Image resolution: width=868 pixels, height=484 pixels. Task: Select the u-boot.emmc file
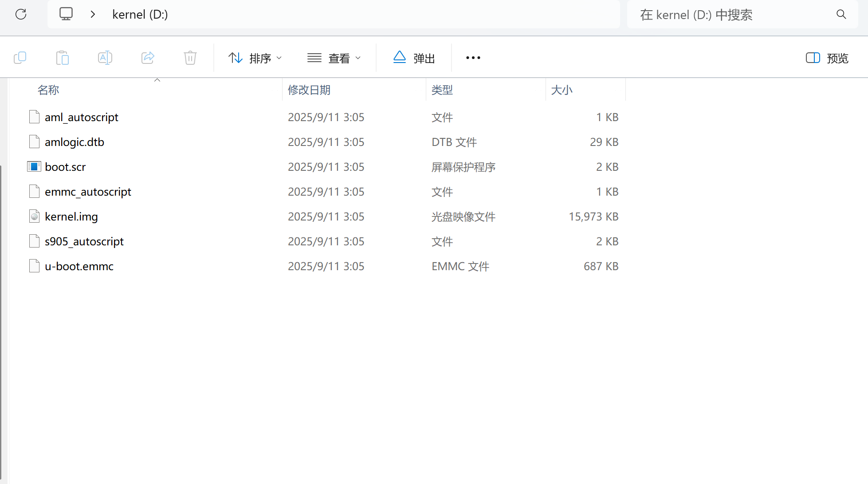click(79, 266)
